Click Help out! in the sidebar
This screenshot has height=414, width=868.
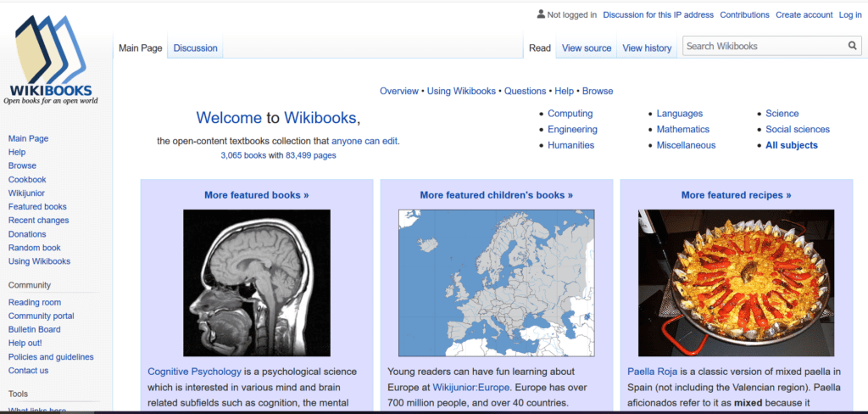click(x=25, y=343)
